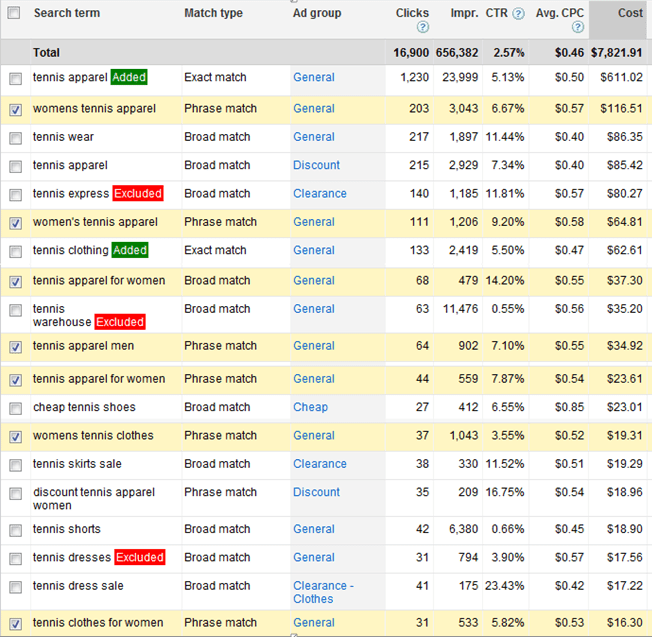Check the tennis wear row checkbox
The image size is (652, 637).
(15, 138)
